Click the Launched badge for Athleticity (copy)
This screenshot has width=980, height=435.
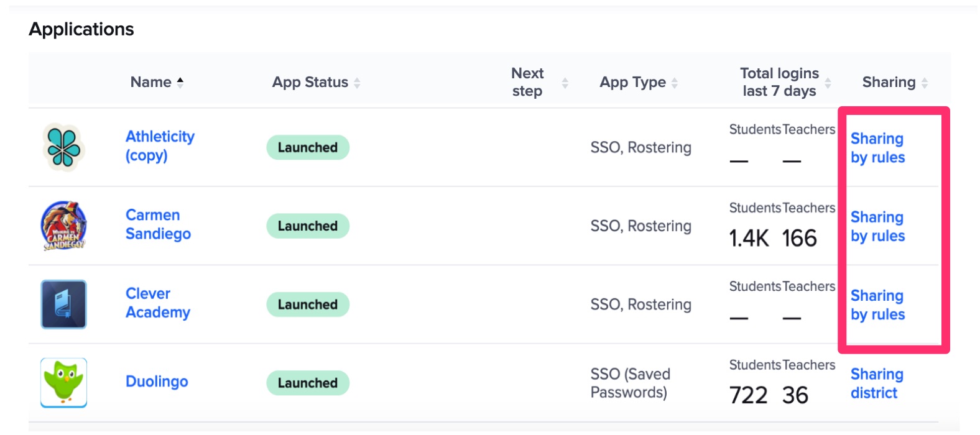(308, 147)
